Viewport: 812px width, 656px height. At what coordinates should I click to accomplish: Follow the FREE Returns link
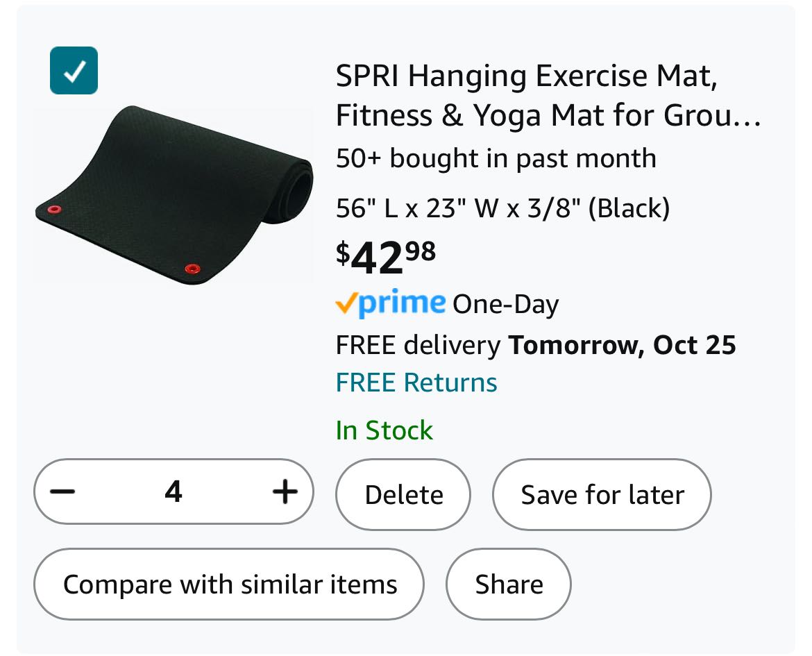point(416,382)
